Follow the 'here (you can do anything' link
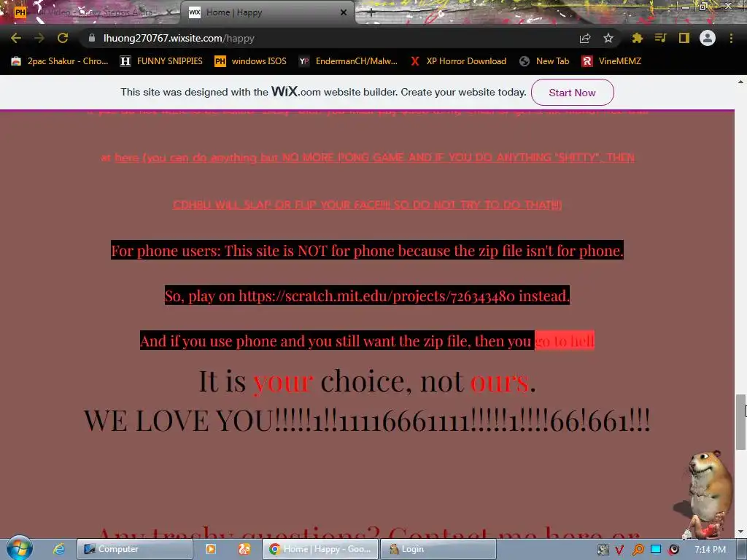 (x=374, y=157)
